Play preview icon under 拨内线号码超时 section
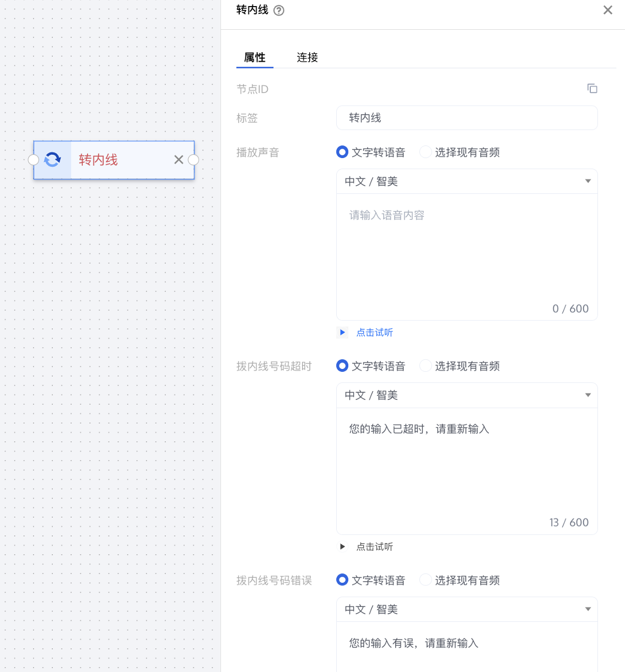Viewport: 625px width, 672px height. click(342, 546)
